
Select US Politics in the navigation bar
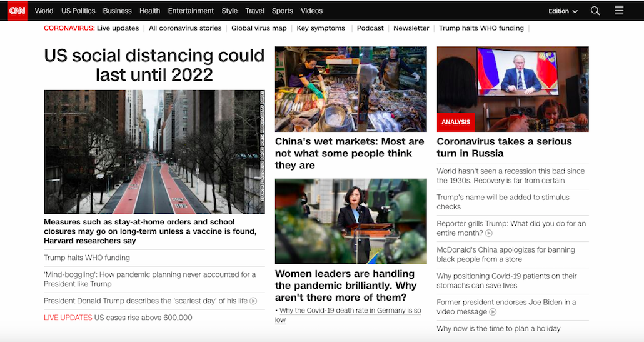78,11
